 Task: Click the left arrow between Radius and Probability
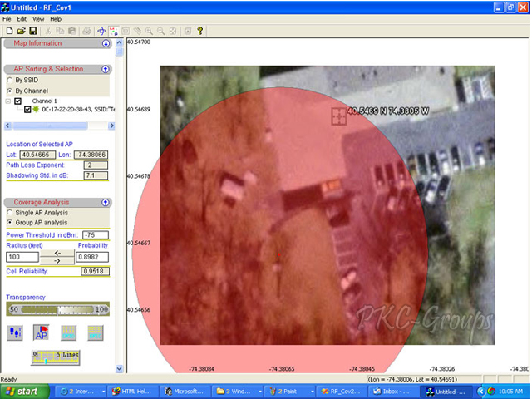point(57,253)
